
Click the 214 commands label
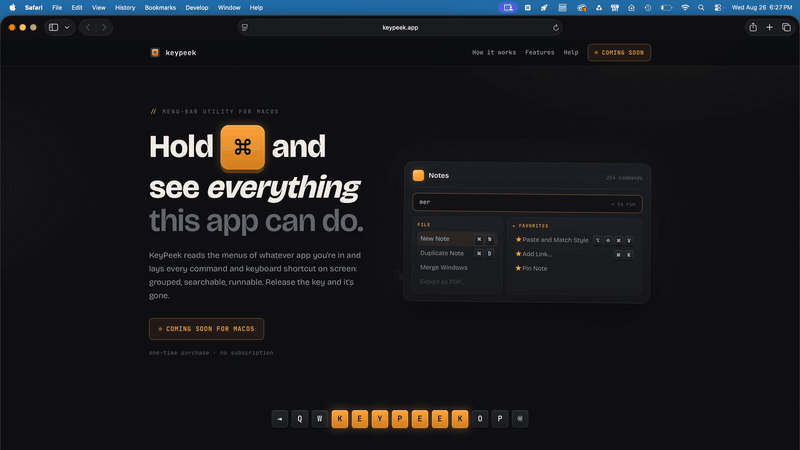tap(624, 178)
